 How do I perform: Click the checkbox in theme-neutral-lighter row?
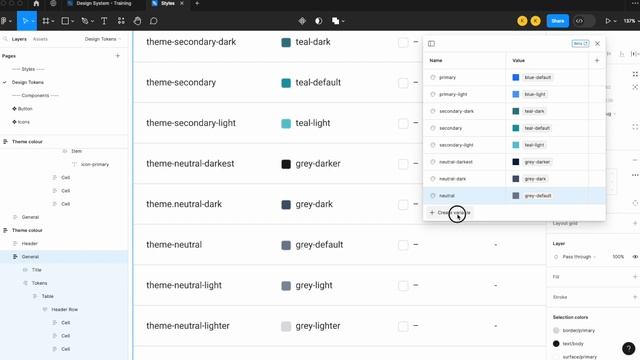403,326
